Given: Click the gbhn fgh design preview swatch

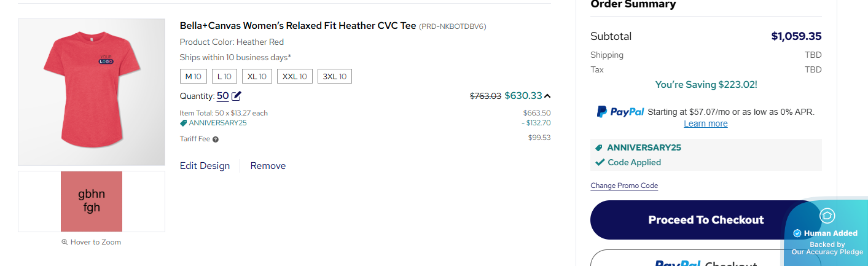Looking at the screenshot, I should coord(92,201).
